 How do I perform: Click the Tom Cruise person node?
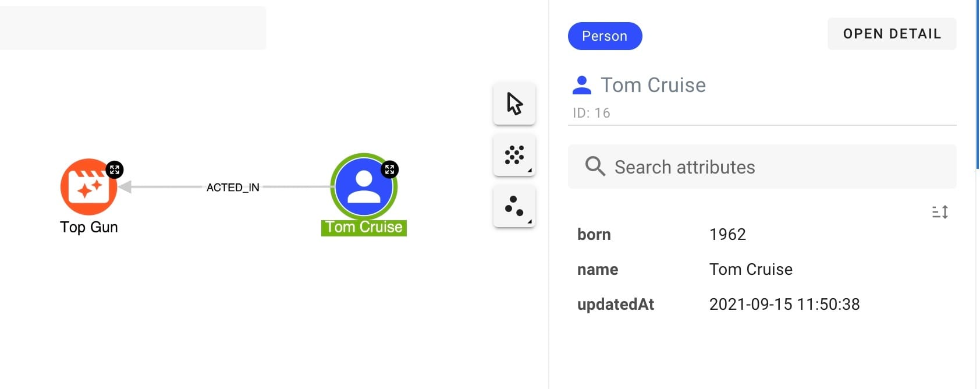(364, 187)
